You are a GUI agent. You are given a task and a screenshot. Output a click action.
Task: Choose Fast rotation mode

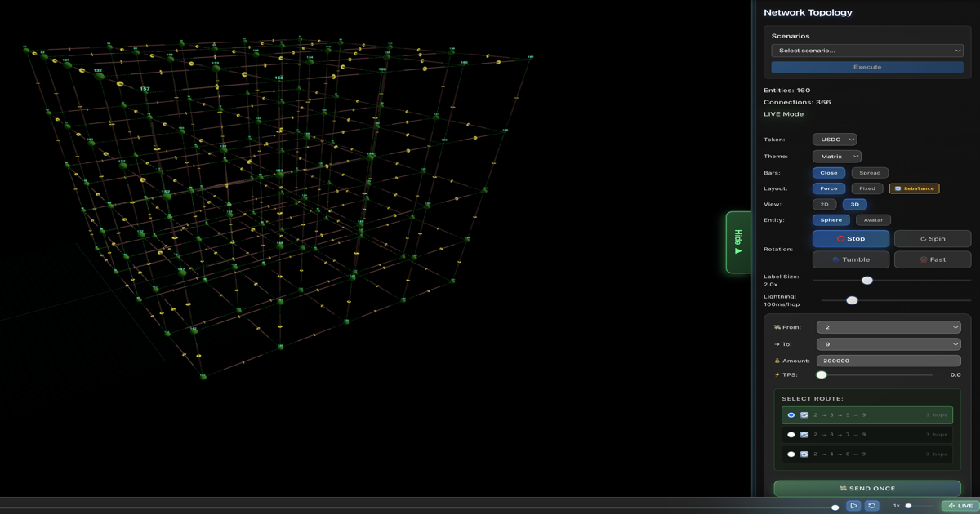pos(932,259)
